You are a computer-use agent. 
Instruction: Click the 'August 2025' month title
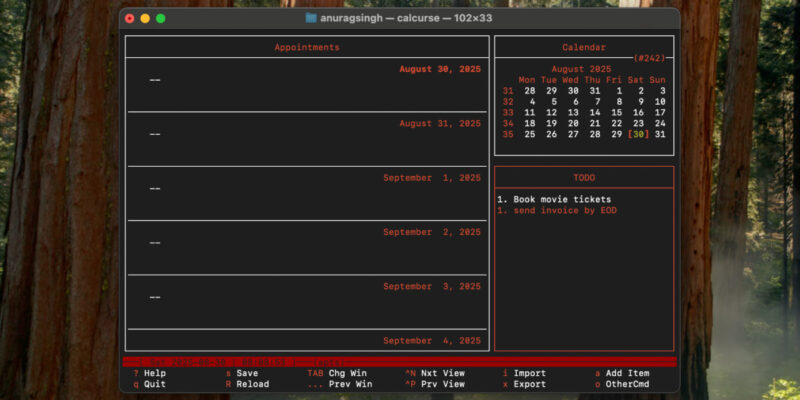581,69
